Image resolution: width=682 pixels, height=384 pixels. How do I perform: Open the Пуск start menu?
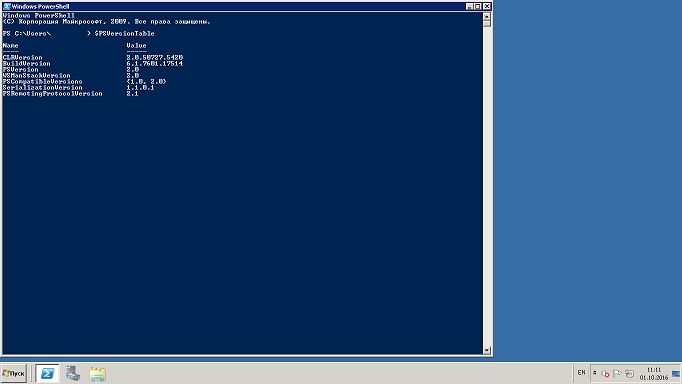[x=14, y=374]
